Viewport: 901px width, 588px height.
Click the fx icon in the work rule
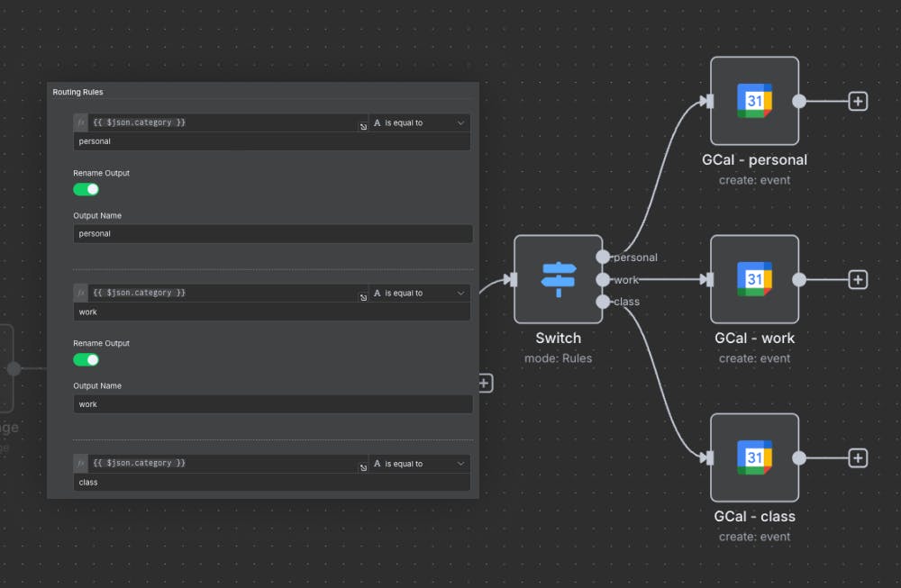click(81, 293)
